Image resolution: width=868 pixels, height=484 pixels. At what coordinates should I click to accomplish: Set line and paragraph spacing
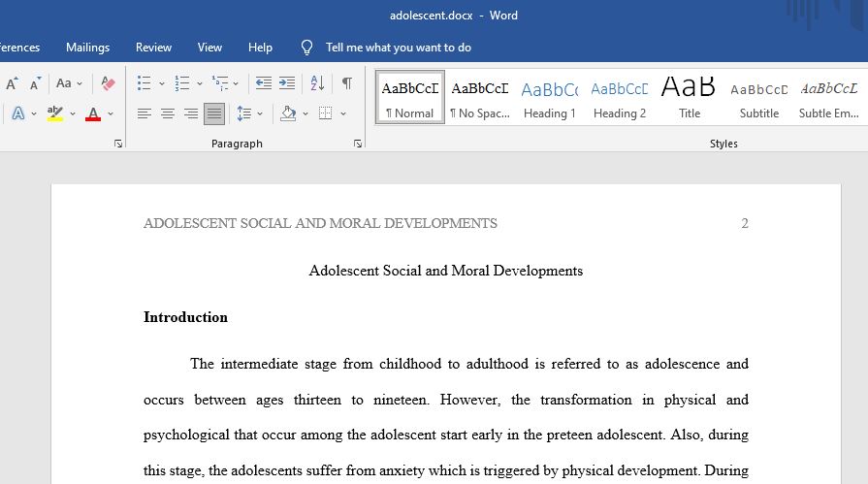point(244,113)
